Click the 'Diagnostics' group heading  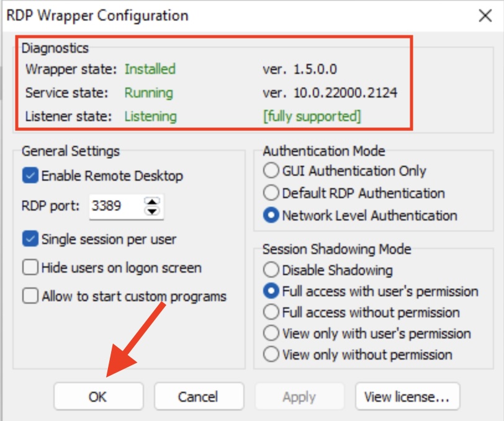coord(55,48)
